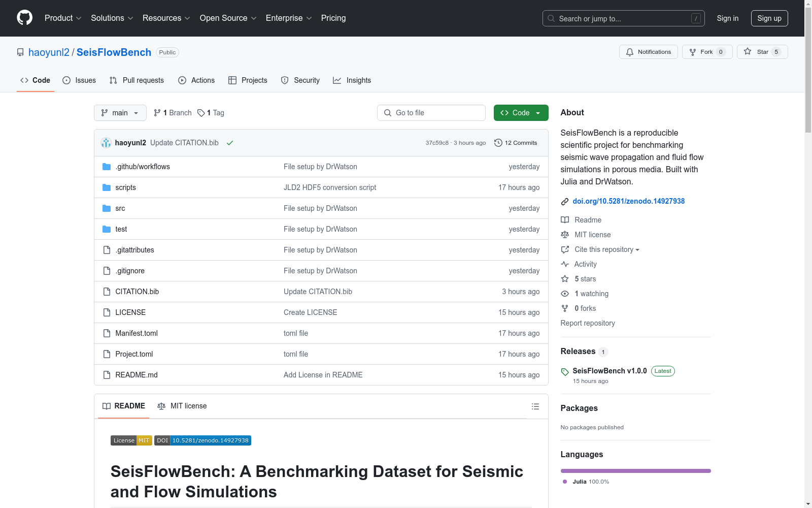Select the MIT license README tab
This screenshot has height=508, width=812.
[182, 406]
